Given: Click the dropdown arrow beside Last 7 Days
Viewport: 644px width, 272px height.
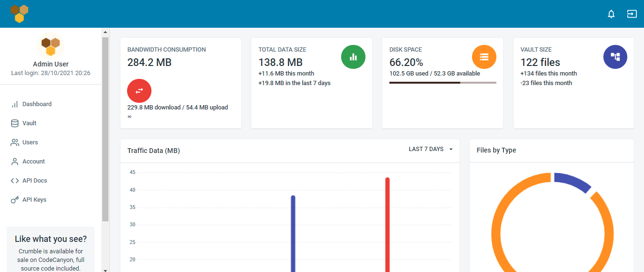Looking at the screenshot, I should coord(451,149).
